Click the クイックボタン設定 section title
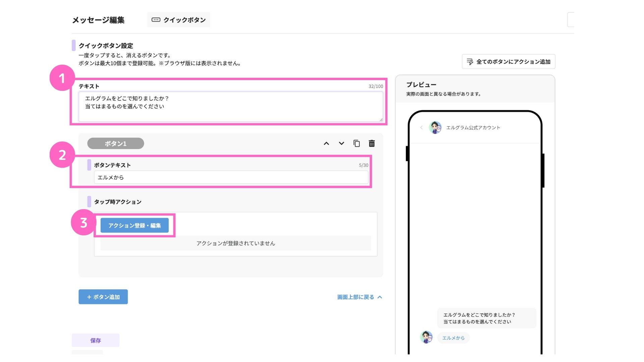Viewport: 644px width, 362px height. point(106,46)
